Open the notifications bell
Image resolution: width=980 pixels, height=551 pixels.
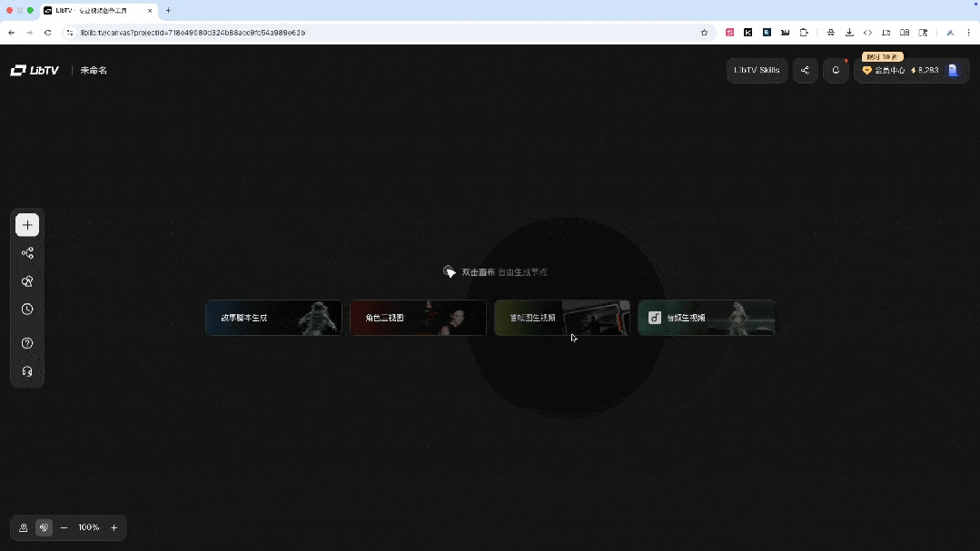pyautogui.click(x=836, y=71)
